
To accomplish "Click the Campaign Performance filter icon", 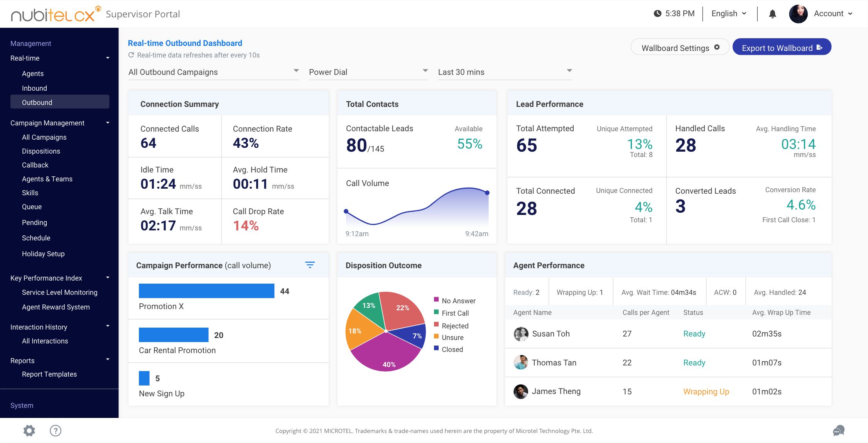I will tap(310, 264).
